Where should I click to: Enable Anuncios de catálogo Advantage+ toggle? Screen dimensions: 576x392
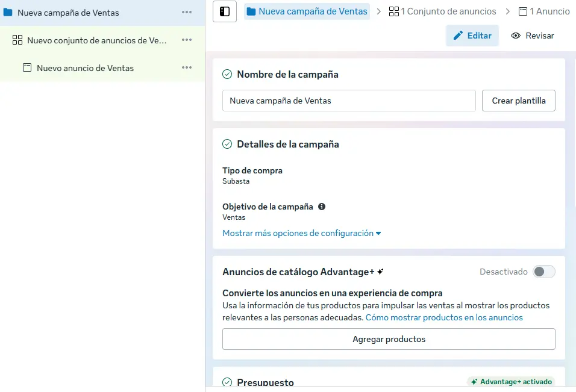[543, 272]
